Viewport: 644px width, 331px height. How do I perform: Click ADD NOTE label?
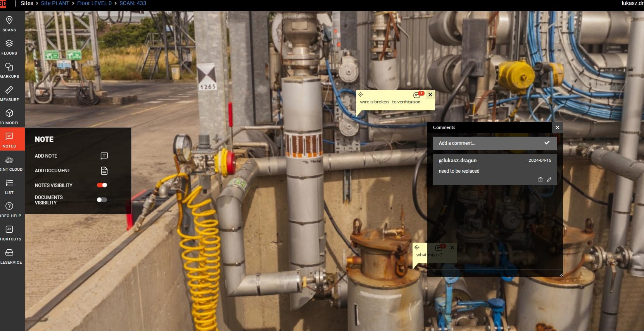46,156
